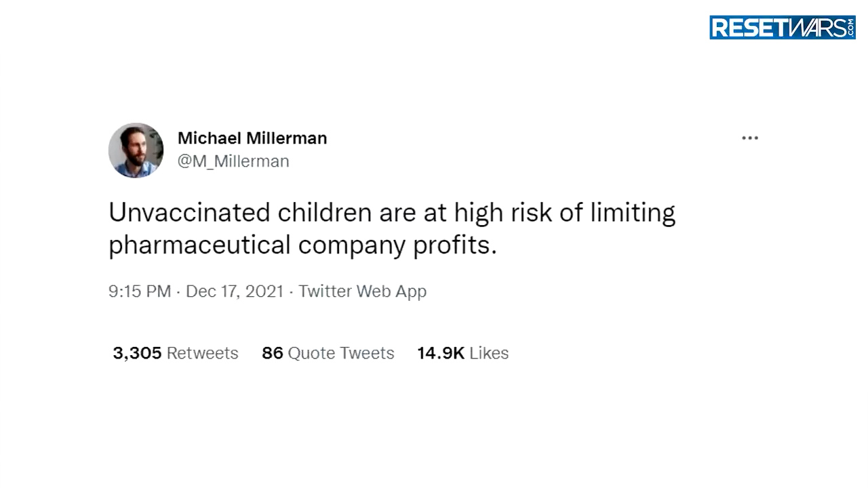Click Michael Millerman's profile avatar
The width and height of the screenshot is (868, 488).
(136, 150)
